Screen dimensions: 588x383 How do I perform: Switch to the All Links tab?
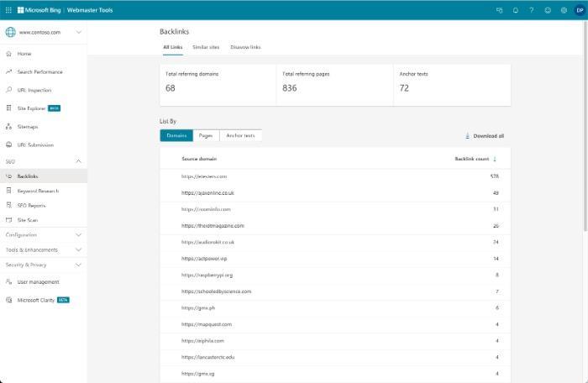pos(173,47)
